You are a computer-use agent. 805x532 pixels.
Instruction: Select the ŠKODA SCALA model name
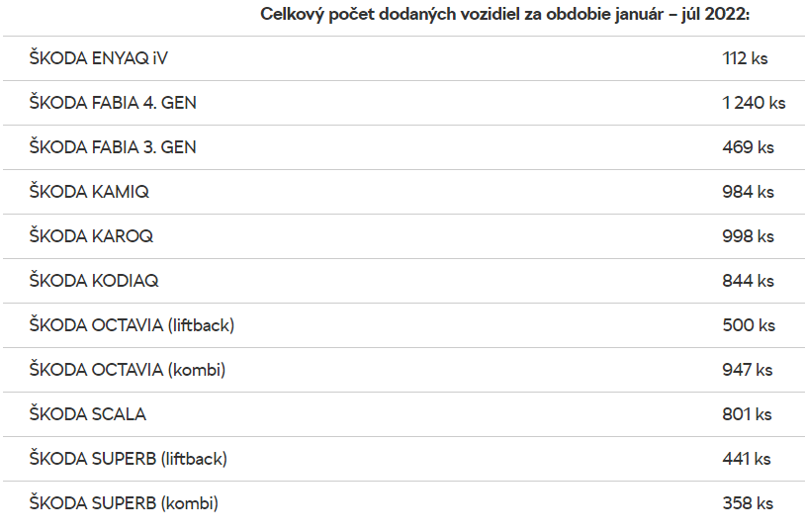point(88,414)
